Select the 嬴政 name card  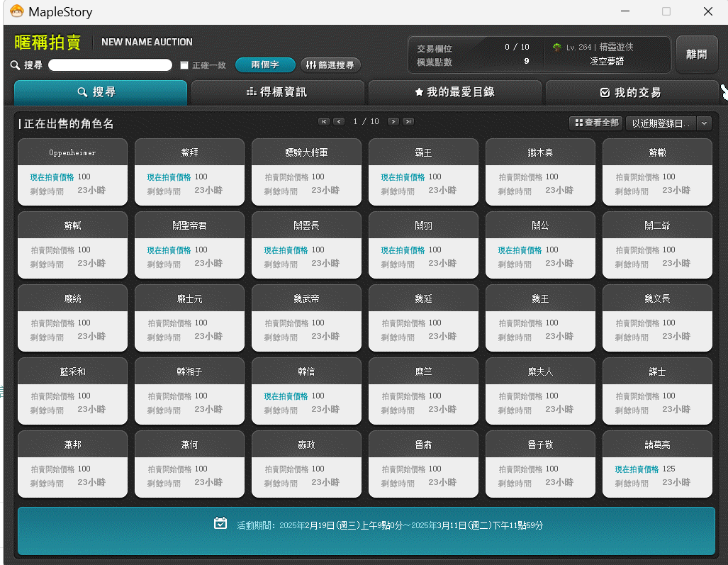(306, 464)
